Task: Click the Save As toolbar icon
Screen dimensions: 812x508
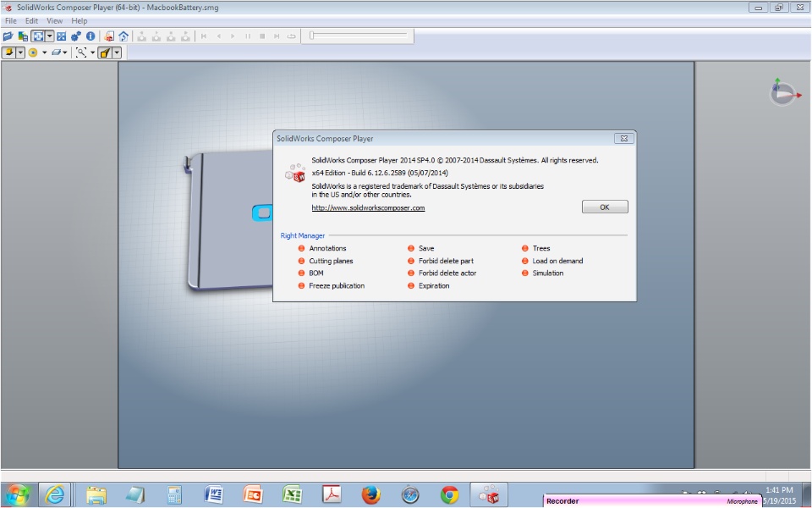Action: (23, 36)
